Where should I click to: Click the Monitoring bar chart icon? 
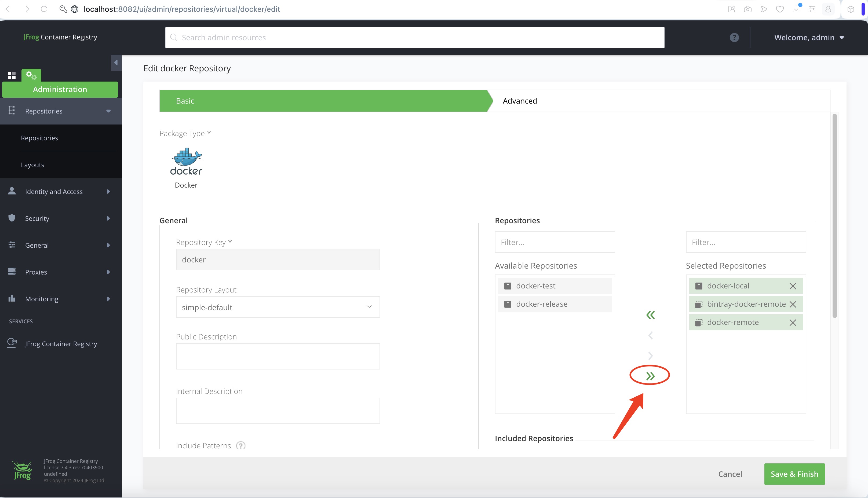pyautogui.click(x=12, y=298)
